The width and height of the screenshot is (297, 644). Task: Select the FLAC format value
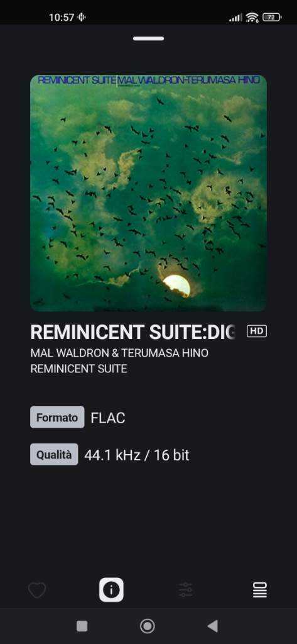(108, 418)
